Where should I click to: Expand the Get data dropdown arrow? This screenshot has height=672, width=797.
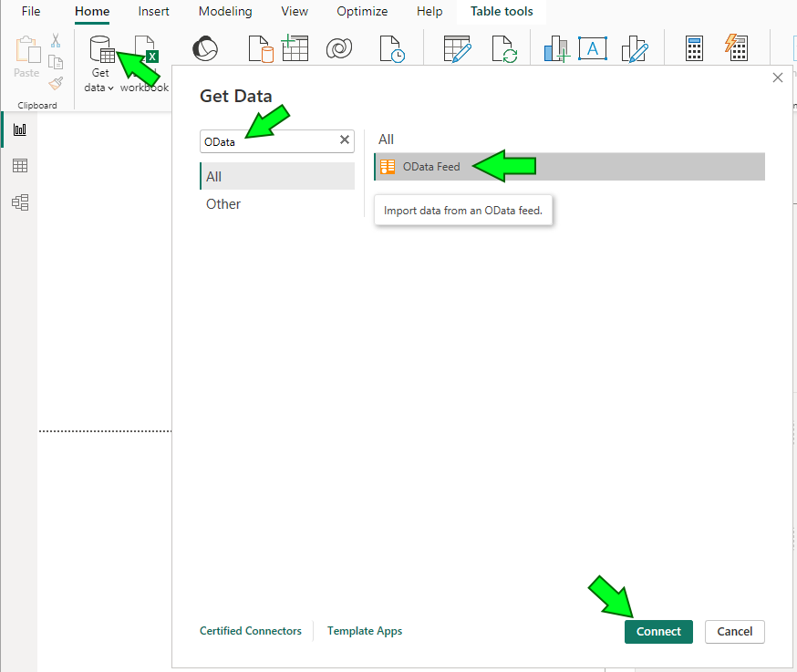[110, 88]
